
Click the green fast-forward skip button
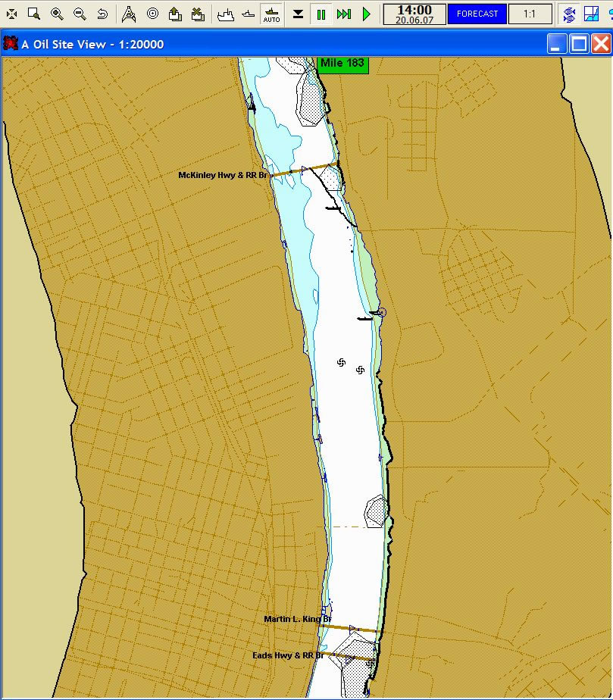344,14
